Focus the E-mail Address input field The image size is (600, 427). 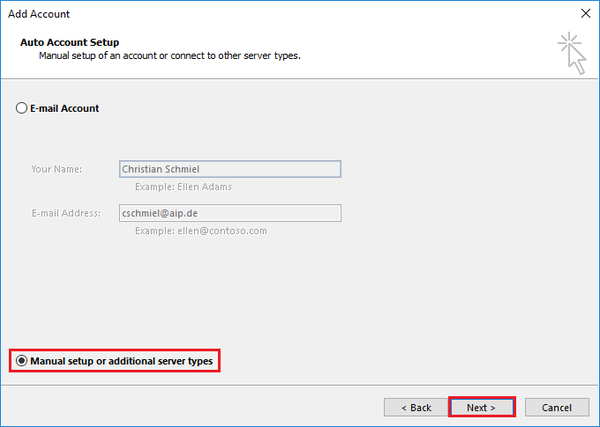(229, 213)
